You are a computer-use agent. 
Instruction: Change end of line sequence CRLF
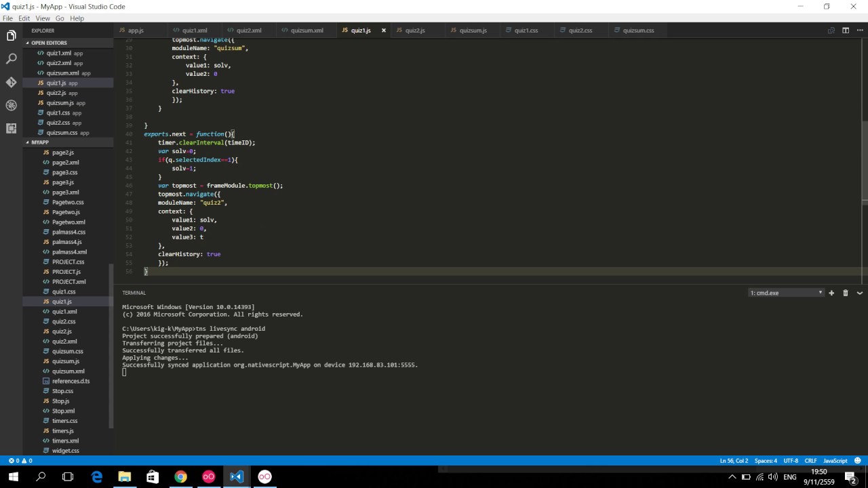pyautogui.click(x=810, y=461)
